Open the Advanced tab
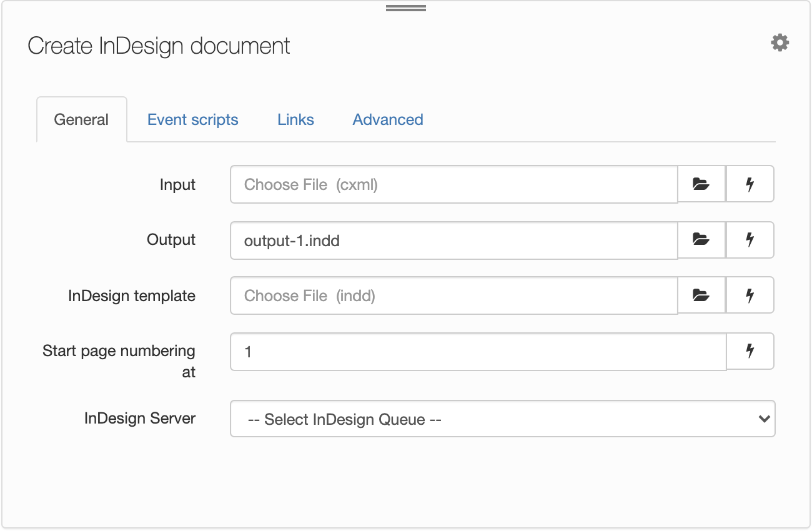 coord(388,119)
